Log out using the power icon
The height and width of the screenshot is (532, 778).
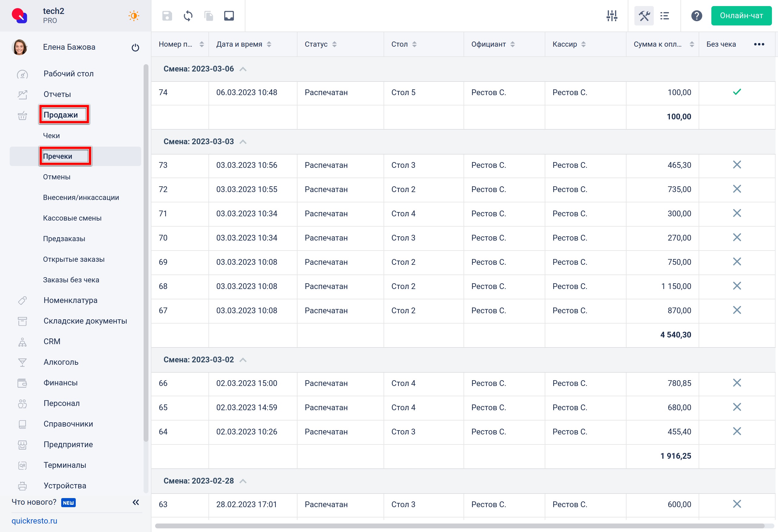click(x=135, y=47)
